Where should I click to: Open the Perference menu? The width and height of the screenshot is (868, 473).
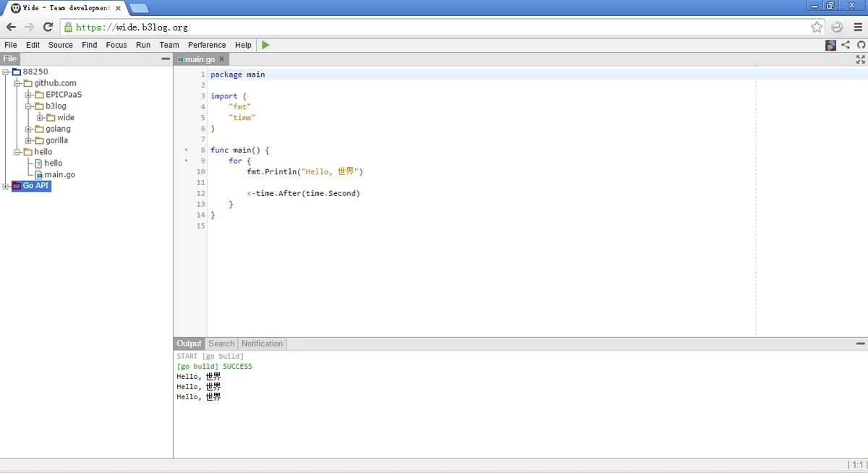coord(207,45)
